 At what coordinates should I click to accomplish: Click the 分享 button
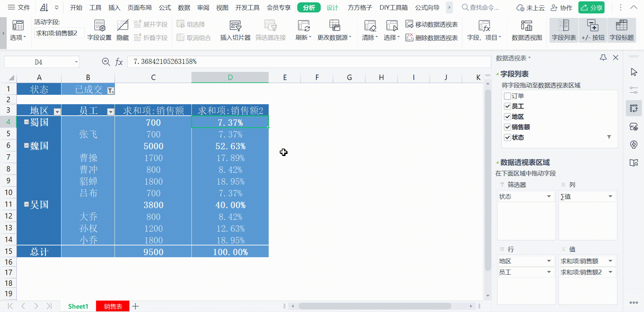point(591,7)
